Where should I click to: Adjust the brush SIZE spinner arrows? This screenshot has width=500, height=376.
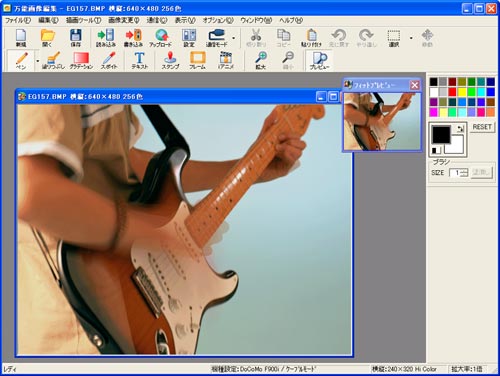[x=465, y=173]
